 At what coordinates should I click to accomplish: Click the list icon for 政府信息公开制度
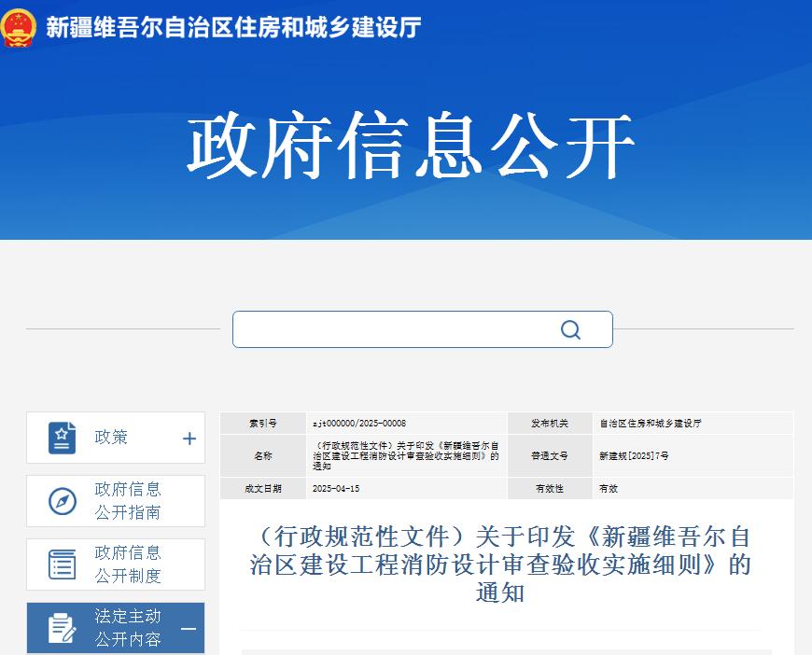click(x=63, y=564)
